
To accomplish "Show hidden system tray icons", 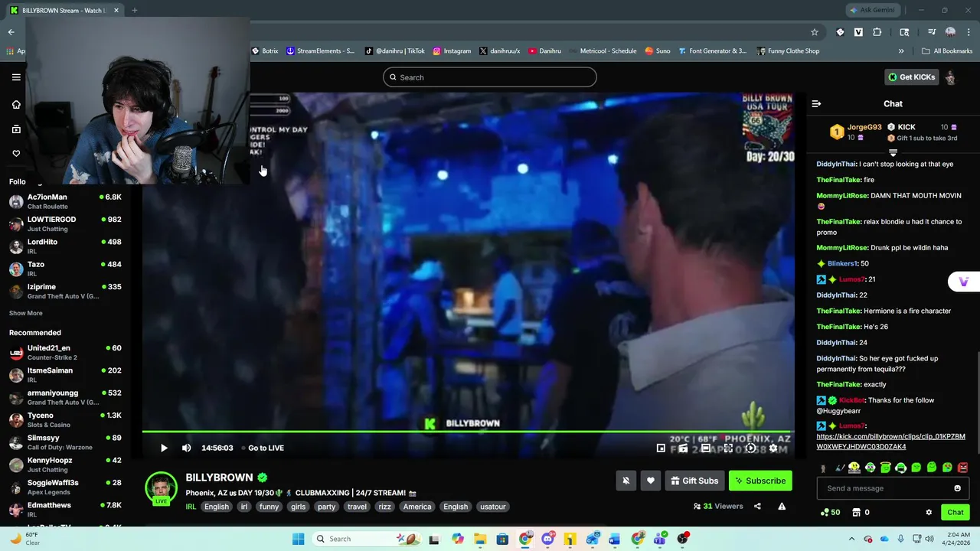I will 851,539.
